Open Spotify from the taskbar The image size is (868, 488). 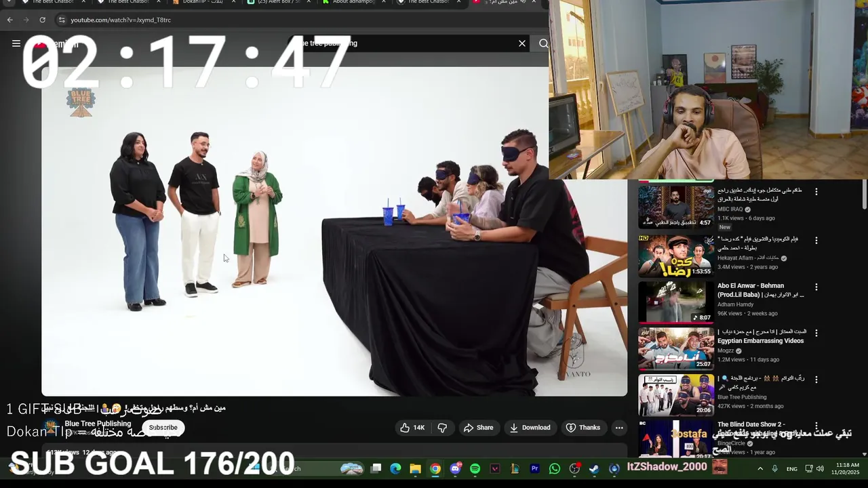475,468
